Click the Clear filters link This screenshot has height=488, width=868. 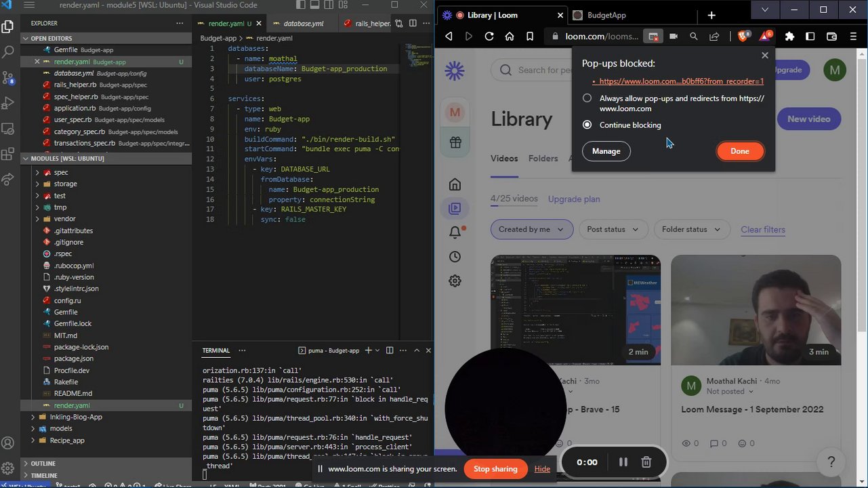point(763,229)
